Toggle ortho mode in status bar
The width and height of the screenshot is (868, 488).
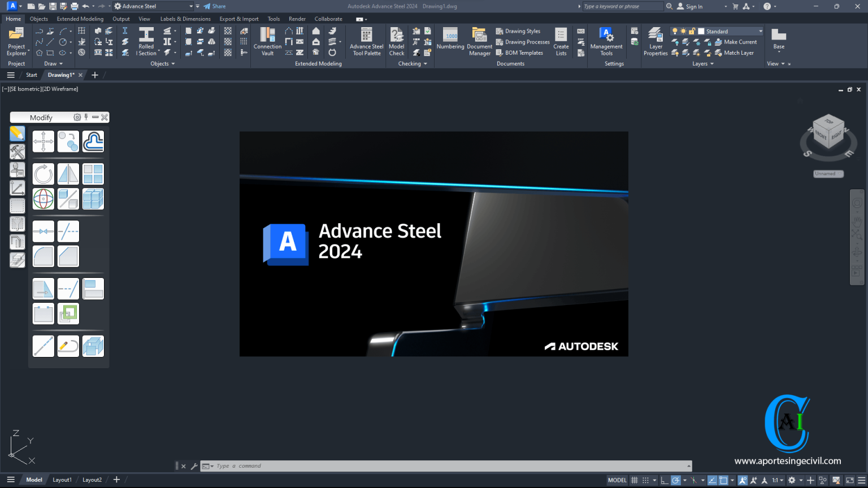(665, 480)
